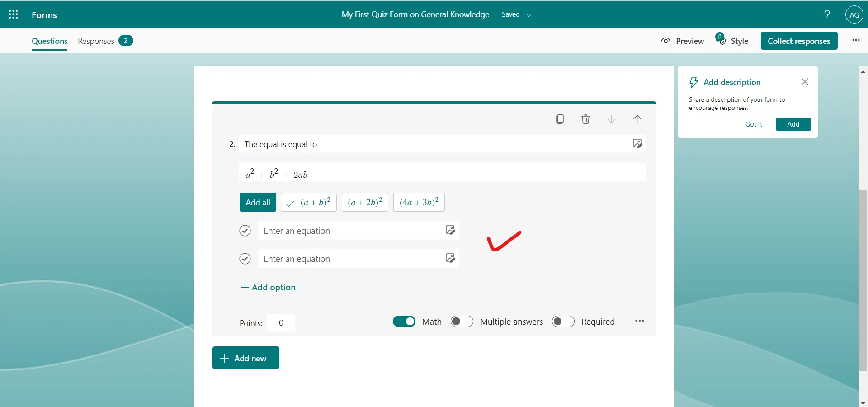Screen dimensions: 868x407
Task: Select the Questions tab
Action: [x=49, y=41]
